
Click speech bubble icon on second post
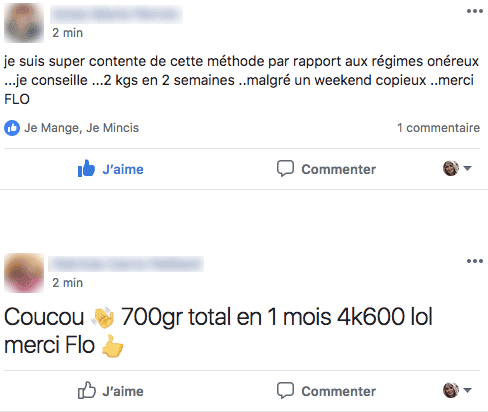click(285, 390)
